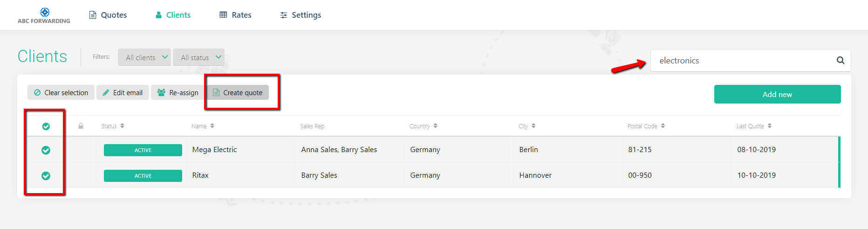
Task: Open the Quotes menu item
Action: (x=108, y=15)
